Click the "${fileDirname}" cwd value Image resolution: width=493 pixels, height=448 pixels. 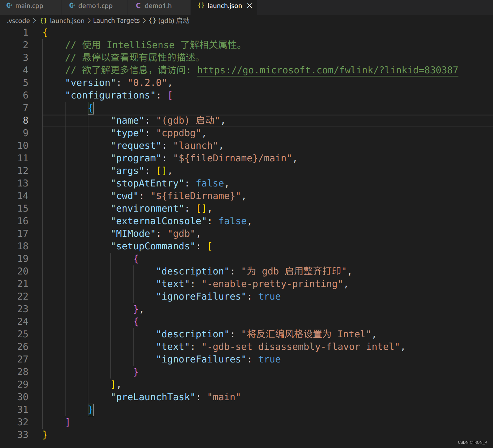coord(196,196)
